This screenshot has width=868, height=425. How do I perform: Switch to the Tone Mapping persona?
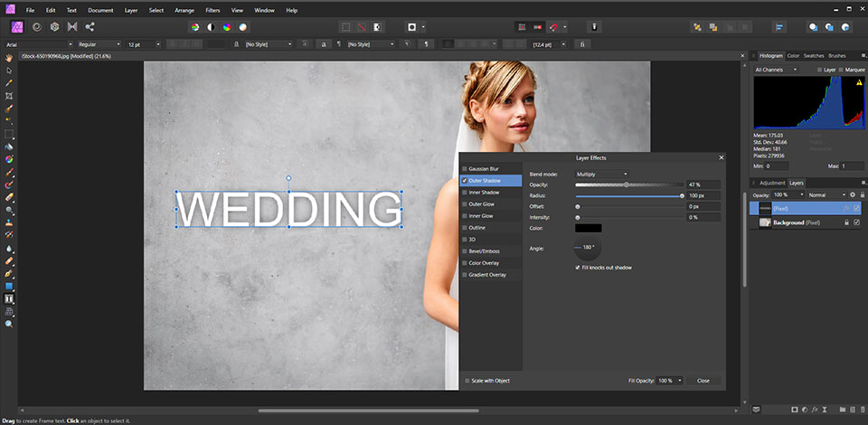coord(72,26)
